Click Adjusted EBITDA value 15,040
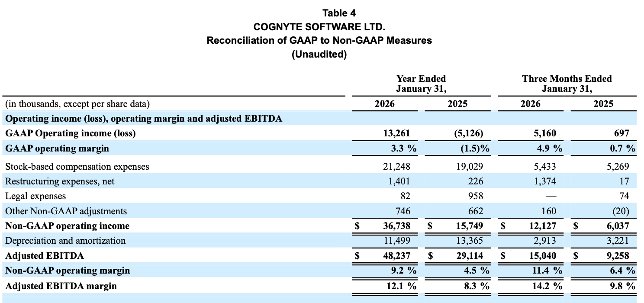The height and width of the screenshot is (303, 644). point(543,256)
